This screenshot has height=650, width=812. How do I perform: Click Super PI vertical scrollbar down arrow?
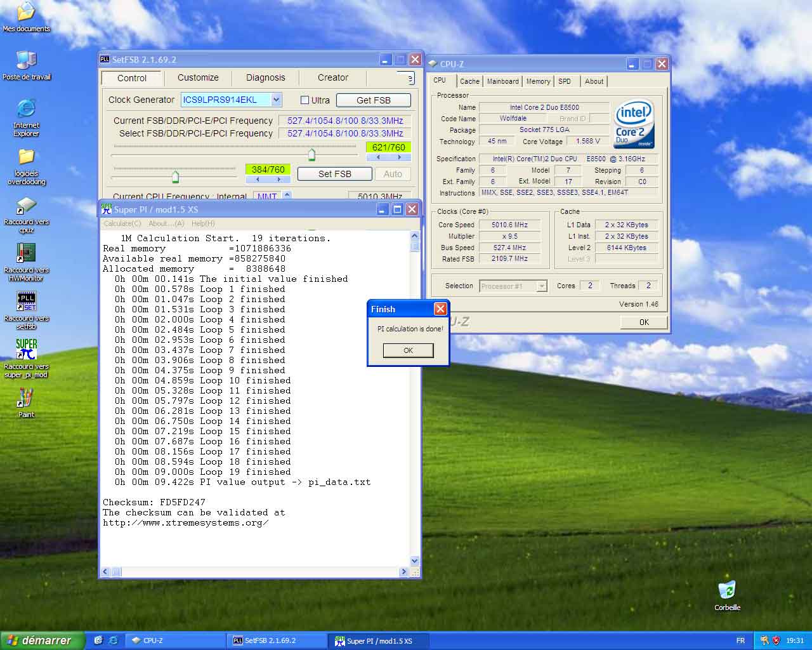pyautogui.click(x=415, y=561)
